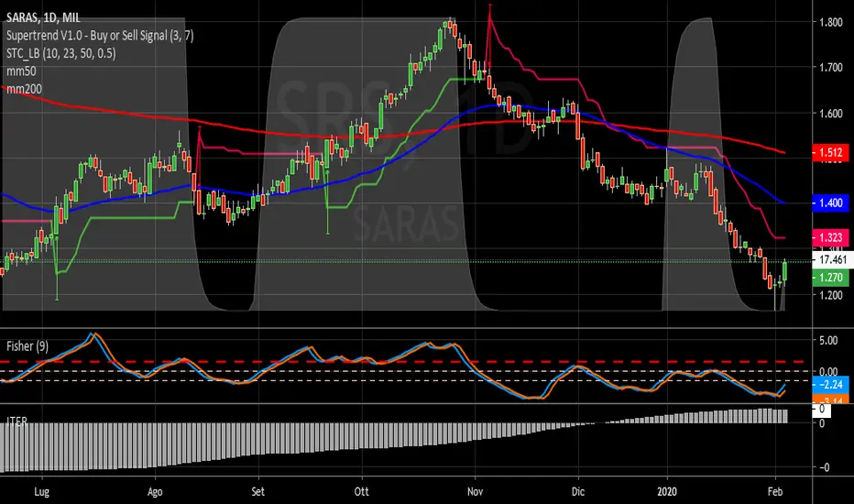Click the 1.600 price axis label
Screen dimensions: 854x504
click(830, 114)
